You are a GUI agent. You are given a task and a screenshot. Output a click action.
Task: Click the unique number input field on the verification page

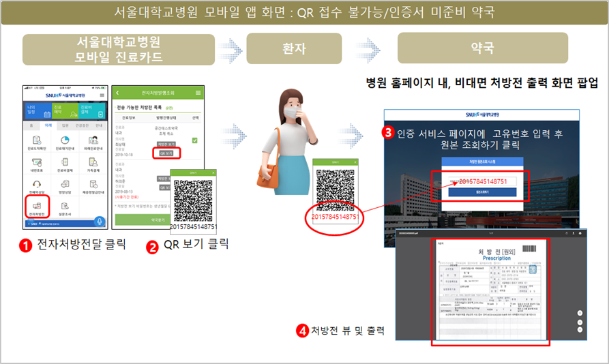(x=483, y=181)
